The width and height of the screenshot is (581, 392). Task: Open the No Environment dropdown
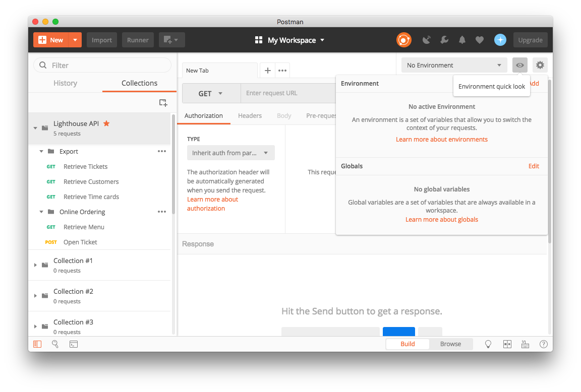click(x=454, y=65)
